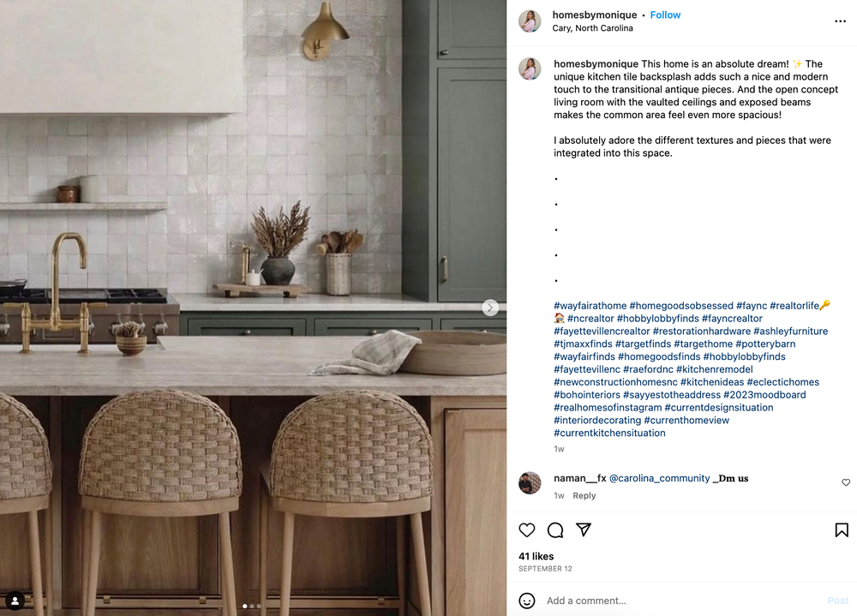Viewport: 857px width, 616px height.
Task: Reply to naman__fx's comment
Action: 584,495
